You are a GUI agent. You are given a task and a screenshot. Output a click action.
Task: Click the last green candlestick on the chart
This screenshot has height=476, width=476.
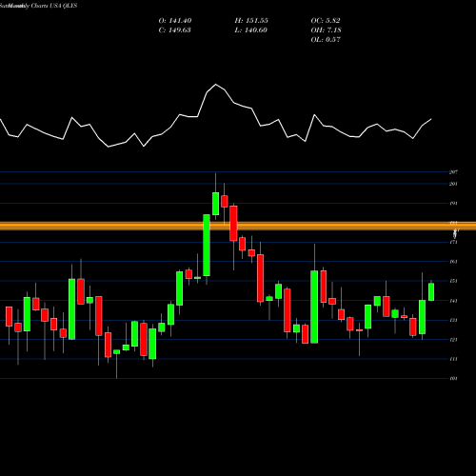point(431,291)
